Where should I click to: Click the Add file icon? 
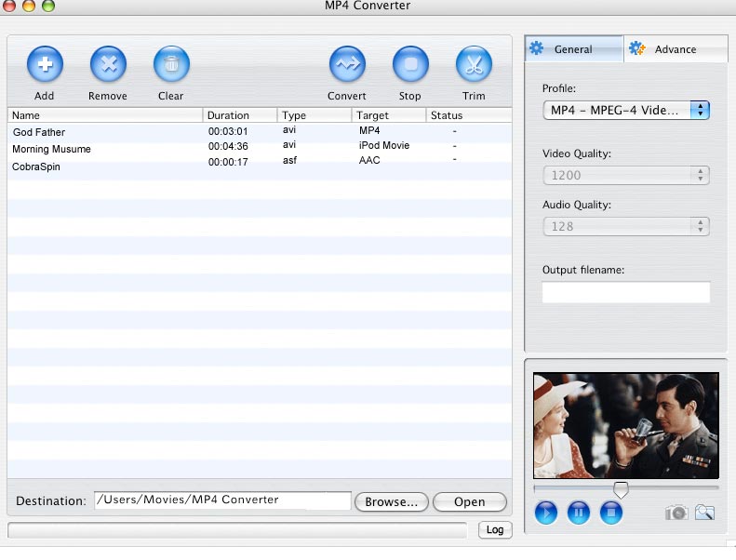coord(45,64)
